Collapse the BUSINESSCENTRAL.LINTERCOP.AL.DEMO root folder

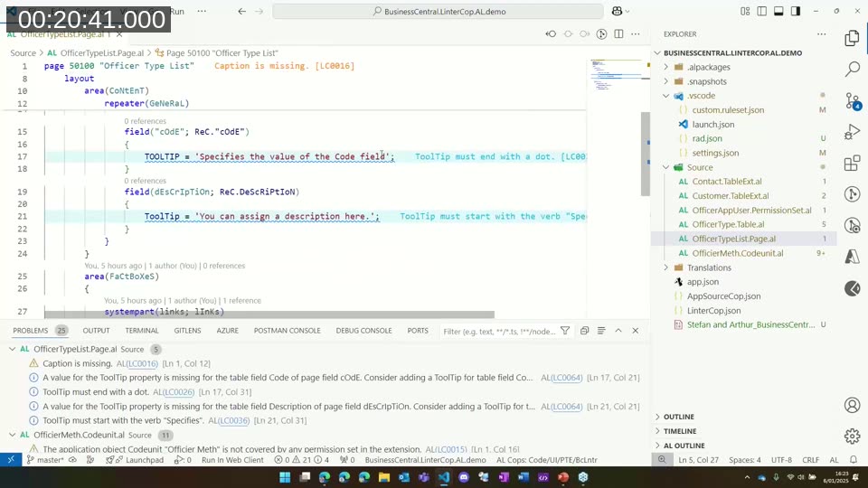tap(657, 53)
